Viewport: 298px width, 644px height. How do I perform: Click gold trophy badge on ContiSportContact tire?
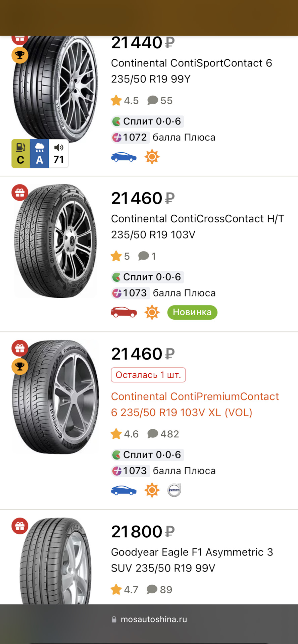[x=20, y=55]
